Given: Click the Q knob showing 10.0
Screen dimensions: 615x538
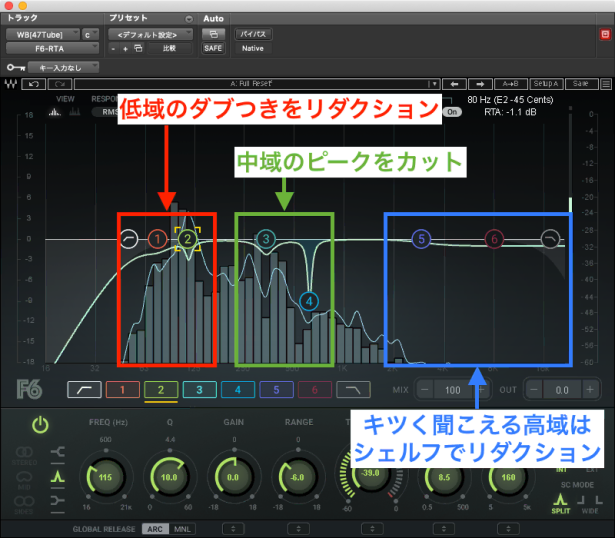Looking at the screenshot, I should (x=169, y=477).
